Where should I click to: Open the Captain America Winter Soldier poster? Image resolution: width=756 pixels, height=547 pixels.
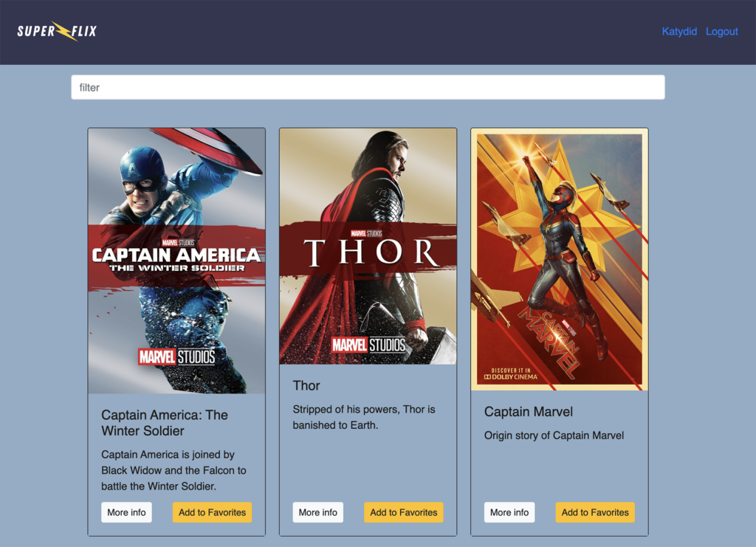click(x=176, y=261)
